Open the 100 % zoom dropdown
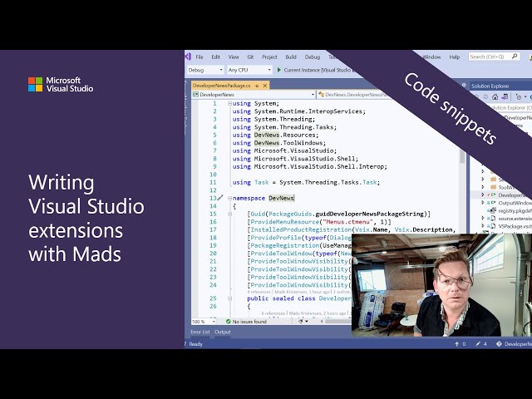This screenshot has width=532, height=399. (x=204, y=322)
